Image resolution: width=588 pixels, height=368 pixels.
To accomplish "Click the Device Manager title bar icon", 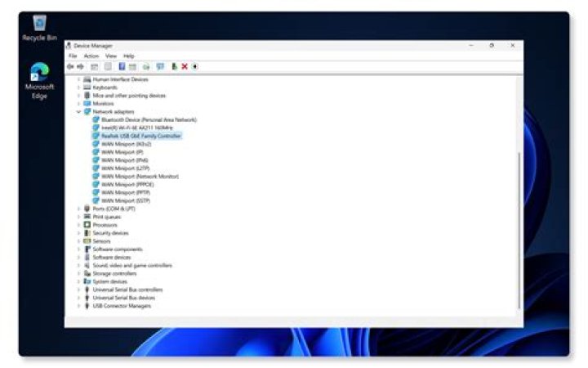I will [69, 46].
